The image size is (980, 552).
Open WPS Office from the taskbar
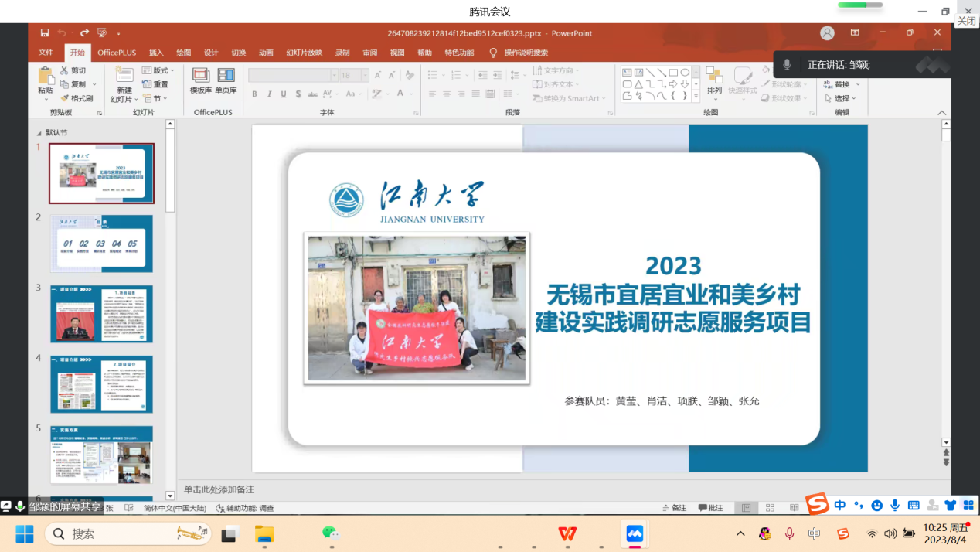point(568,533)
